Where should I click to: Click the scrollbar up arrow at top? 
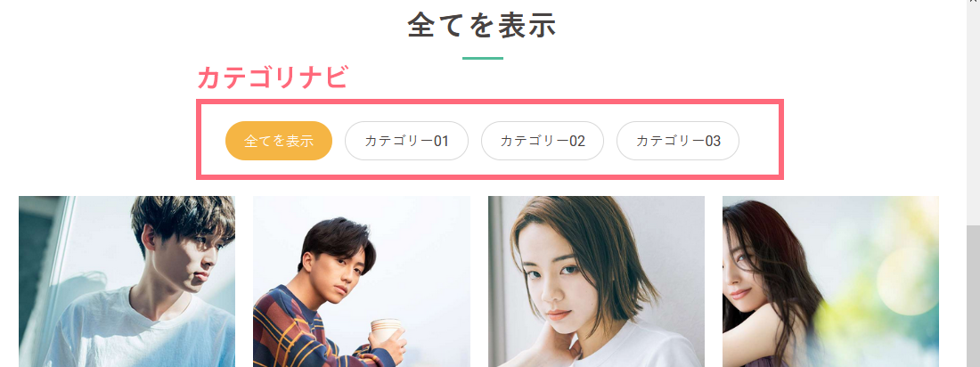(973, 3)
